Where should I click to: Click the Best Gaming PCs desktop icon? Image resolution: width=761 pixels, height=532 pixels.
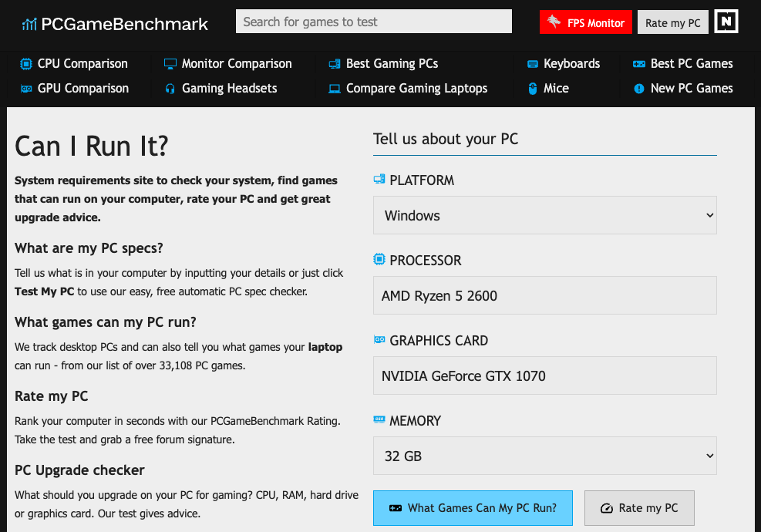pyautogui.click(x=335, y=64)
